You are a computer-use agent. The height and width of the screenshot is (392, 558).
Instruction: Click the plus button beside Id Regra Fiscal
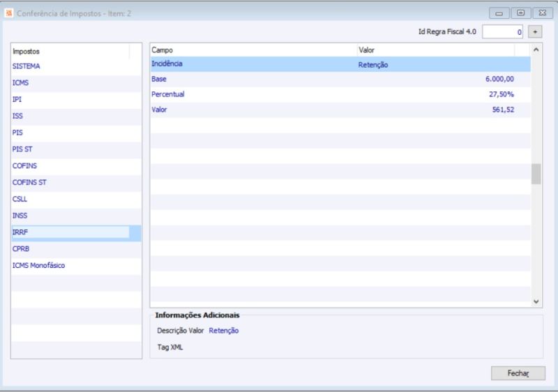[535, 31]
